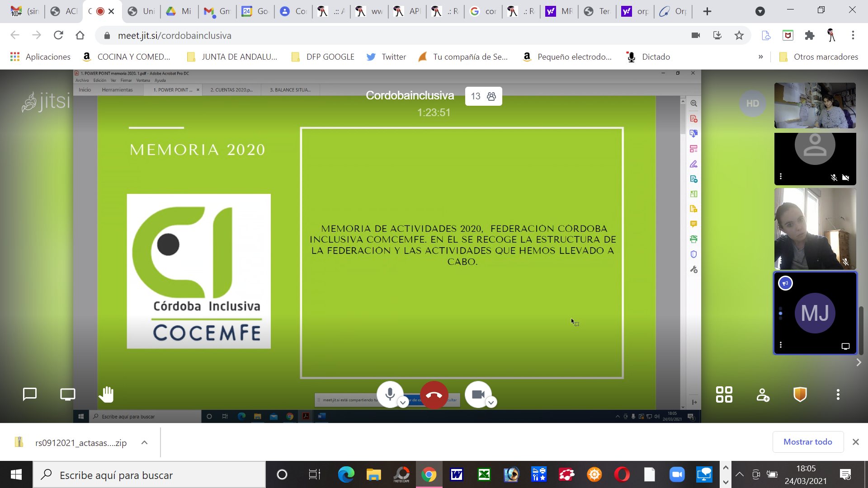
Task: Open Chrome extensions puzzle icon
Action: [810, 35]
